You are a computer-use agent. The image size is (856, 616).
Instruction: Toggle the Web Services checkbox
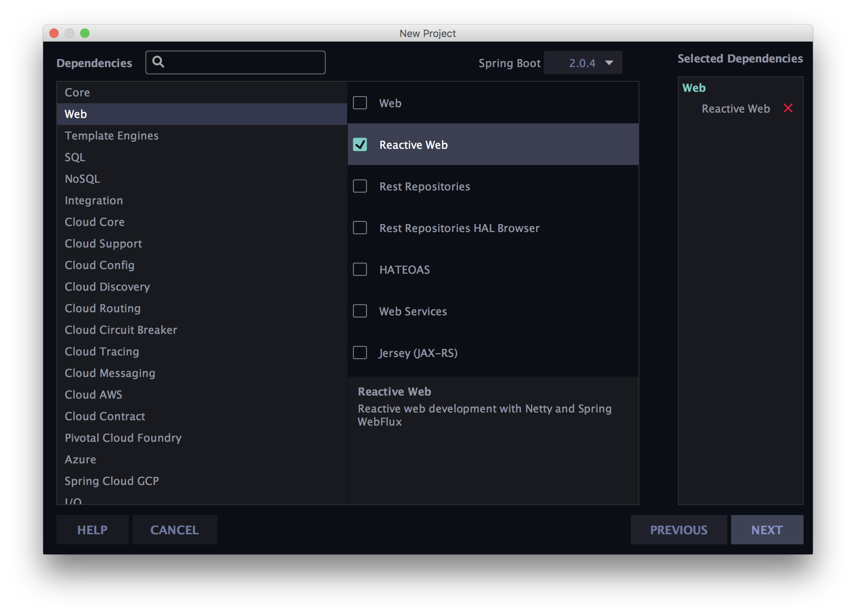[x=360, y=311]
